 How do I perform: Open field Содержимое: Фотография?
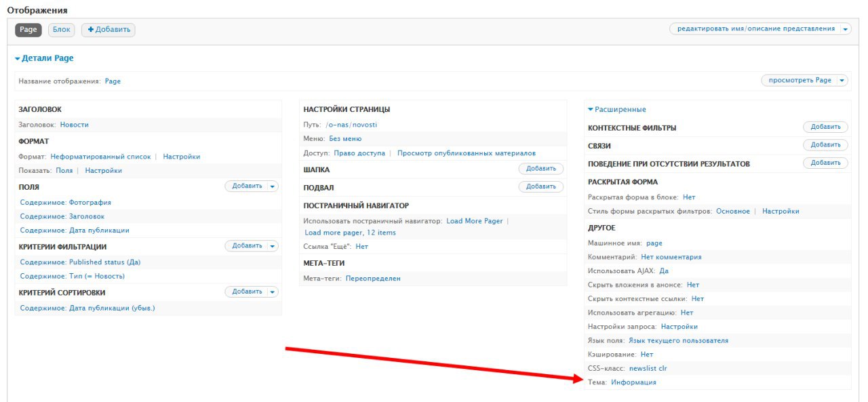66,203
